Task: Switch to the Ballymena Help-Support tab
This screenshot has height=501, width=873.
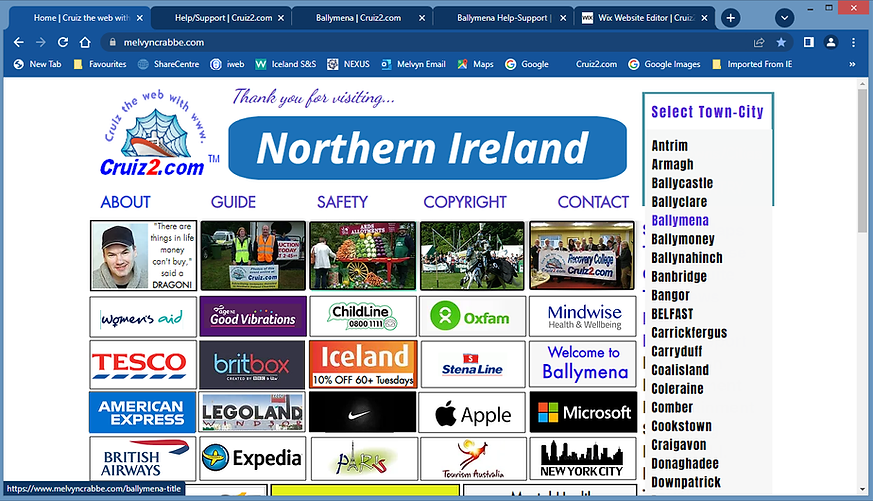Action: 504,18
